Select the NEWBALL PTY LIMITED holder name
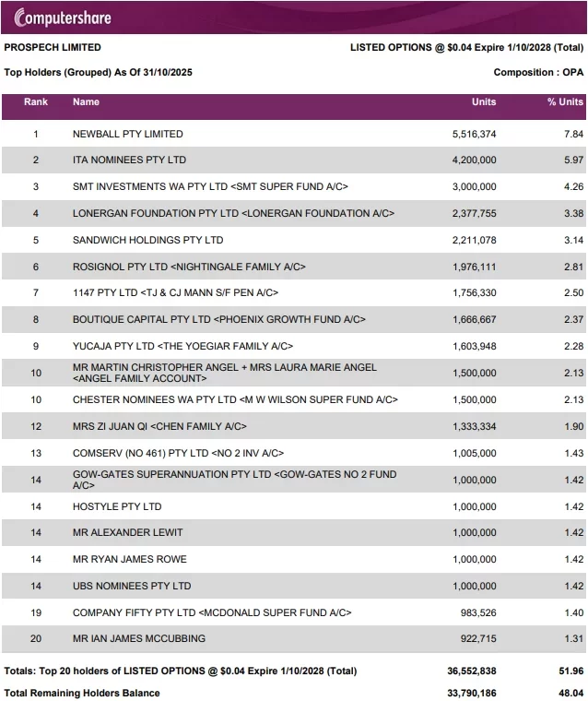The height and width of the screenshot is (701, 588). point(127,134)
